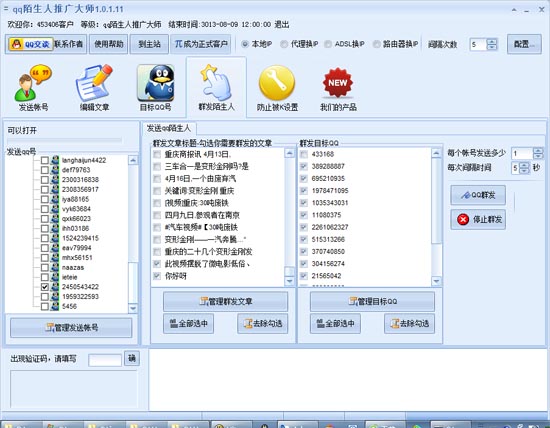
Task: Click the 退出 logout link
Action: (x=282, y=25)
